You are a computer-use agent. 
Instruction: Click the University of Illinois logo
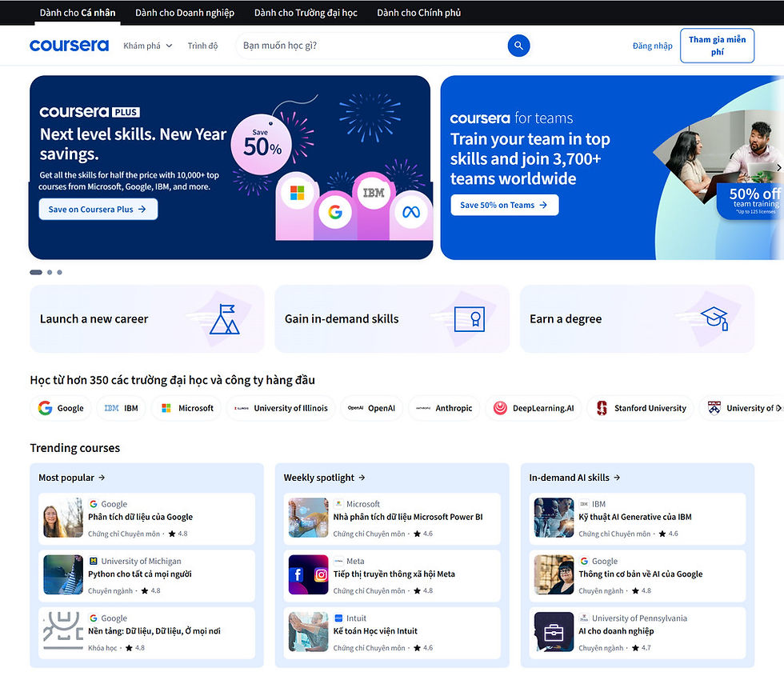coord(280,408)
